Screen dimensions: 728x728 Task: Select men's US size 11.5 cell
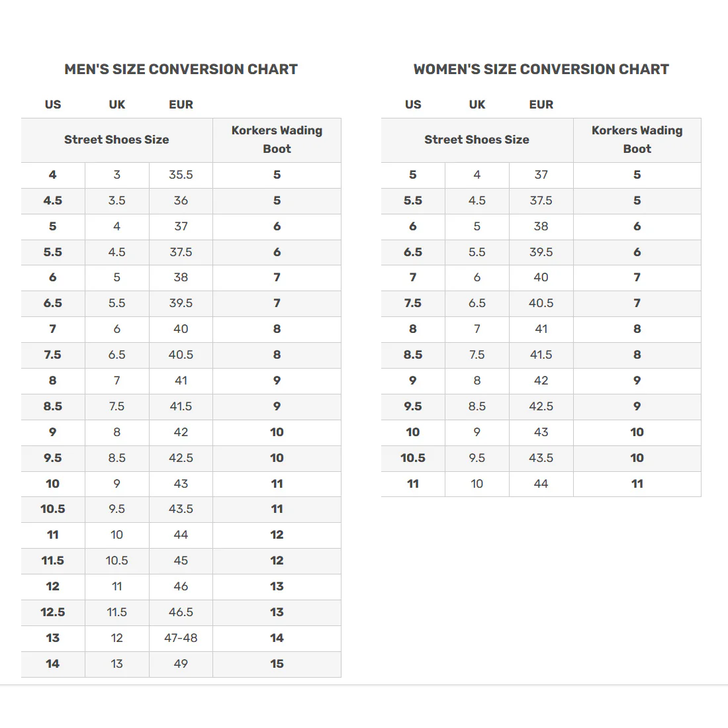tap(53, 561)
